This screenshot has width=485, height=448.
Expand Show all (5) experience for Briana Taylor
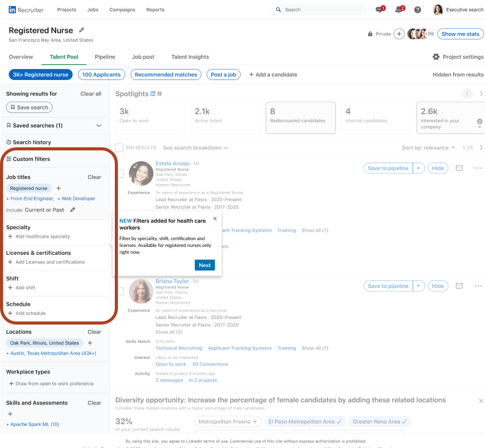click(x=169, y=332)
